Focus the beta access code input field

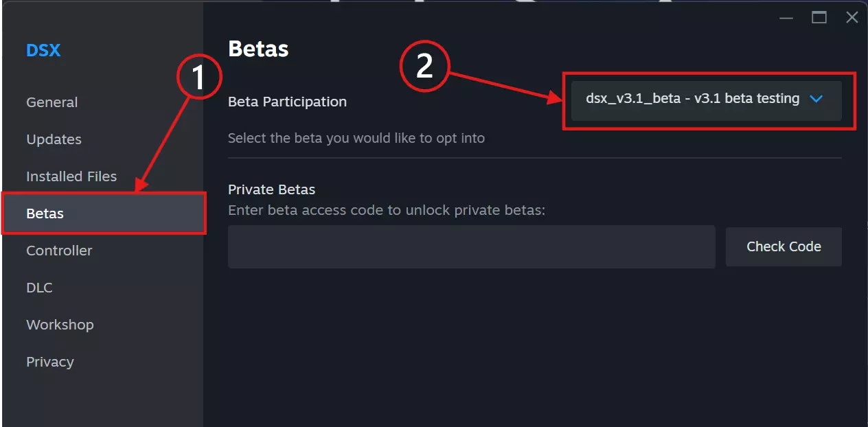[471, 247]
